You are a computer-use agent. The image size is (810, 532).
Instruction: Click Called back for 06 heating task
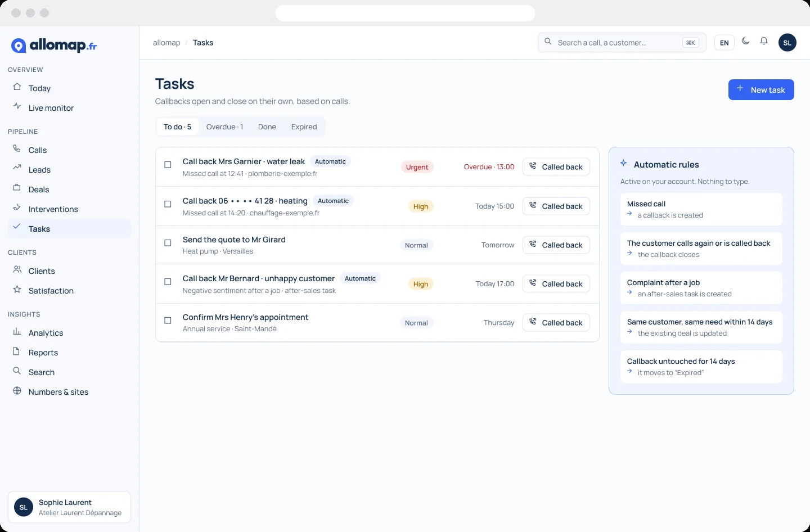(x=556, y=206)
